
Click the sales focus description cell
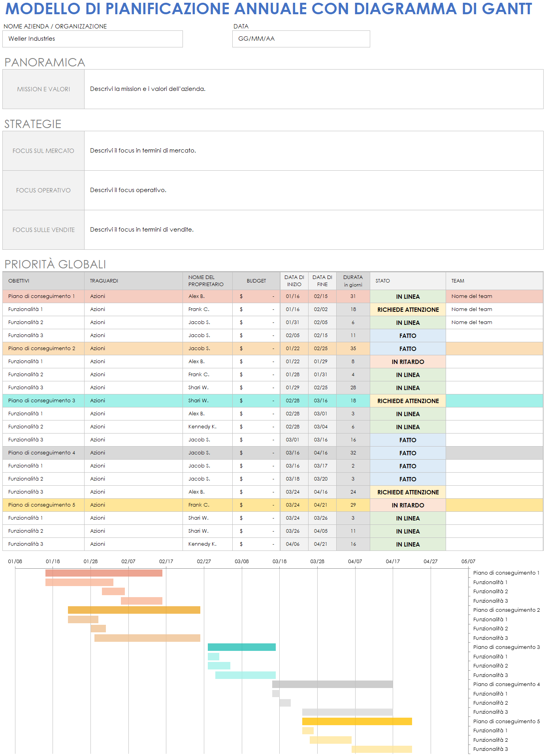[x=314, y=230]
